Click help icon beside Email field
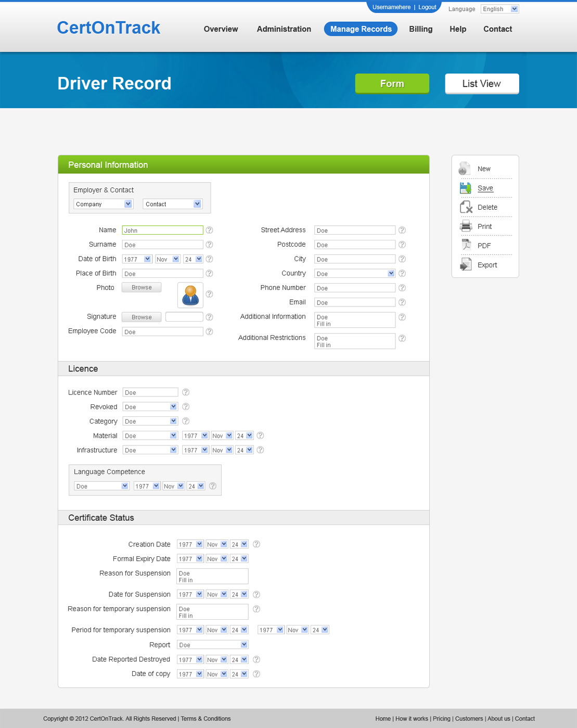The width and height of the screenshot is (577, 728). [402, 302]
